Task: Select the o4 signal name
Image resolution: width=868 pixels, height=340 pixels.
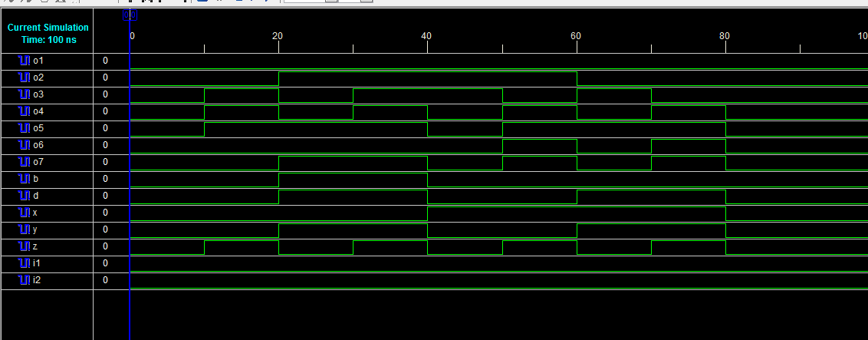Action: click(38, 111)
